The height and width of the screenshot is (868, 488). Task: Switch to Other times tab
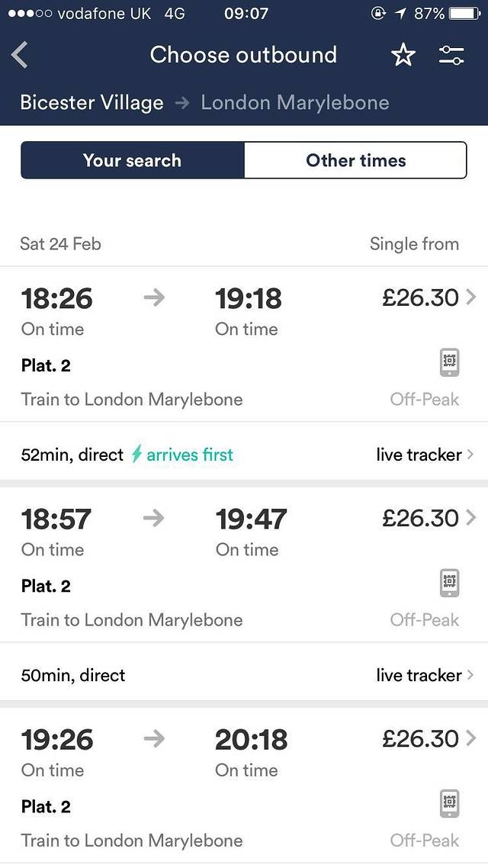(x=355, y=160)
